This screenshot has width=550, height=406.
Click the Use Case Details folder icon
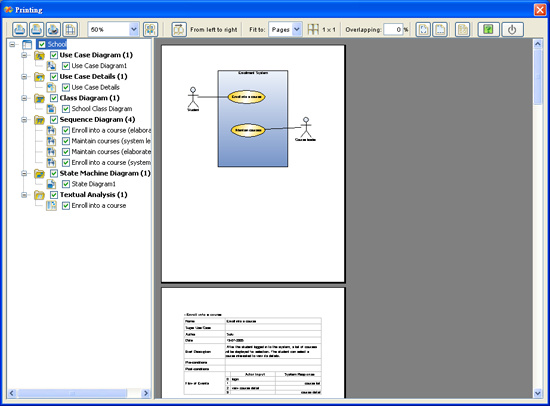pyautogui.click(x=39, y=77)
